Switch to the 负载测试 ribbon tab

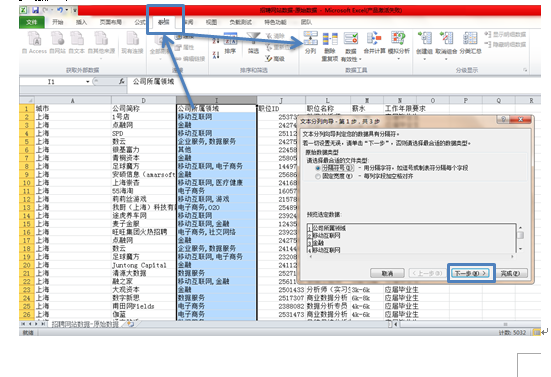coord(240,22)
